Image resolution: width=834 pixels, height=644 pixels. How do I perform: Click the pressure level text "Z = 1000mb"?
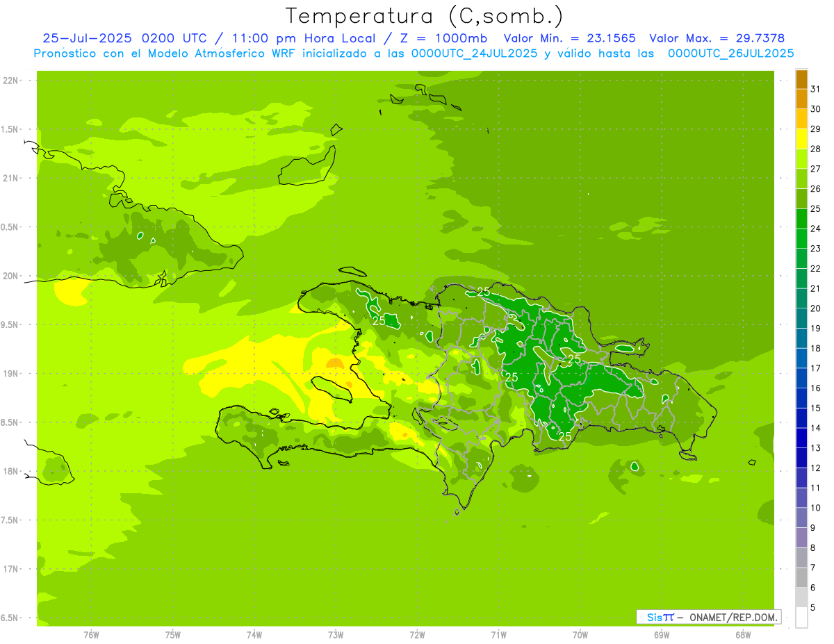(442, 38)
